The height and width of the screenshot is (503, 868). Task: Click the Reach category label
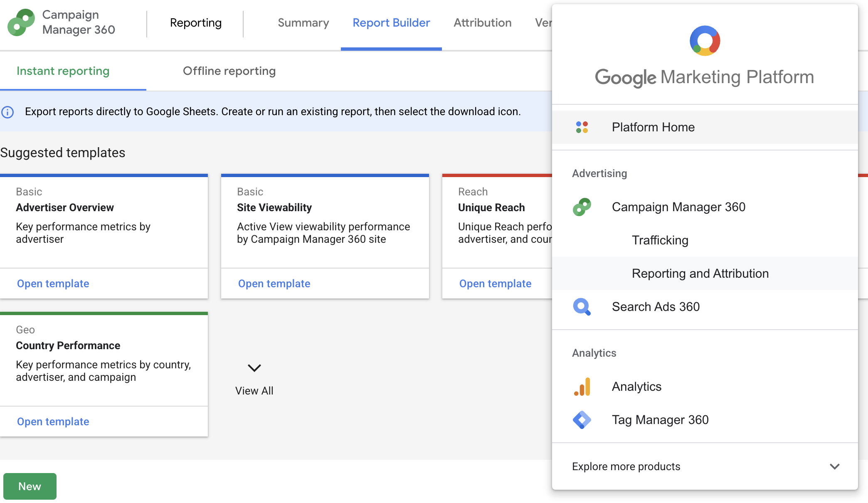pyautogui.click(x=473, y=192)
